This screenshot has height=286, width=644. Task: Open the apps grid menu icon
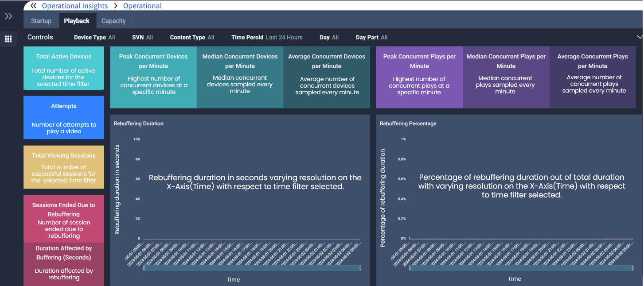[8, 39]
